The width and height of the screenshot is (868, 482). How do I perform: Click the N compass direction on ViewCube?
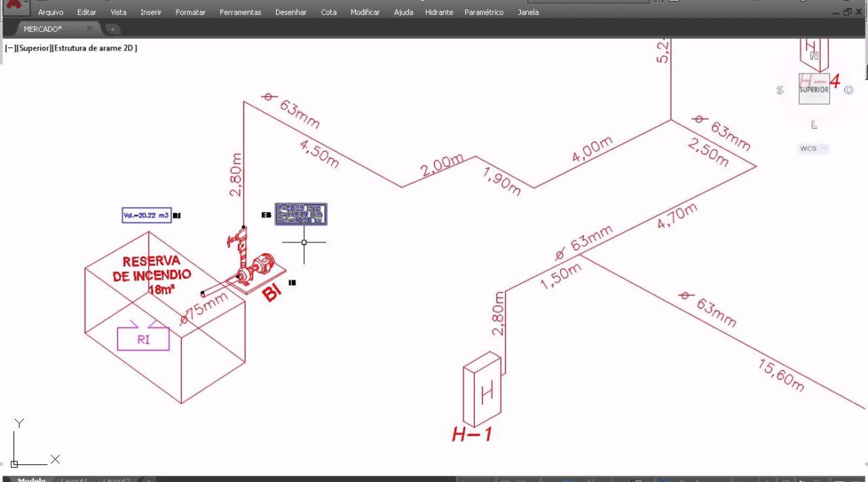coord(814,56)
